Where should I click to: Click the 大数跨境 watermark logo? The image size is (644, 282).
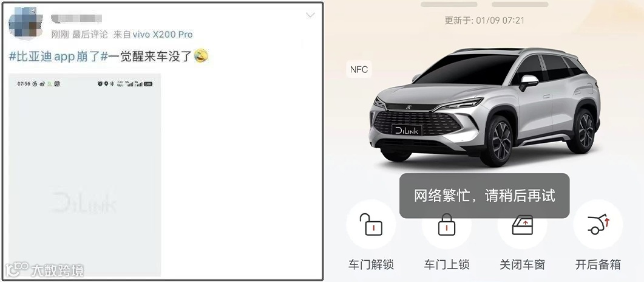tap(44, 270)
